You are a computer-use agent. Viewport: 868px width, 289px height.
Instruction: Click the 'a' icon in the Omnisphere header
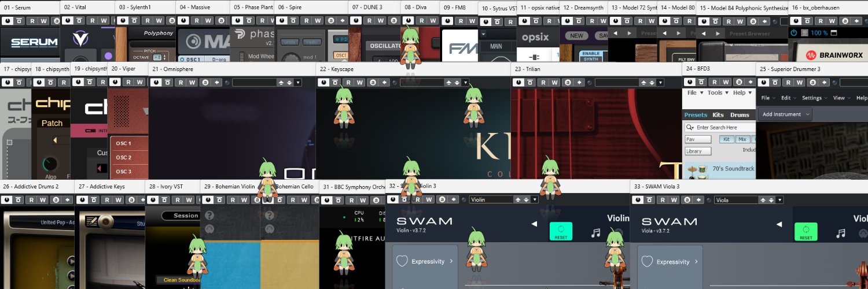coord(205,82)
